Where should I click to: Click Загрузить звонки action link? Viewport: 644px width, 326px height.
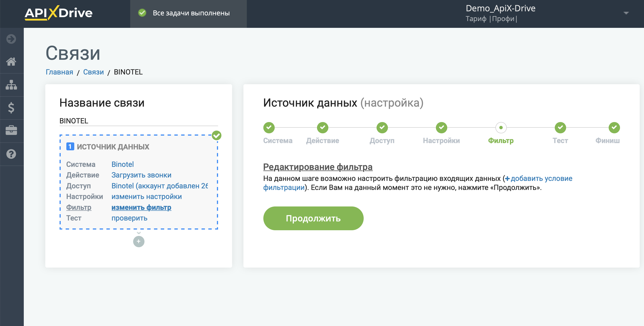(x=141, y=175)
